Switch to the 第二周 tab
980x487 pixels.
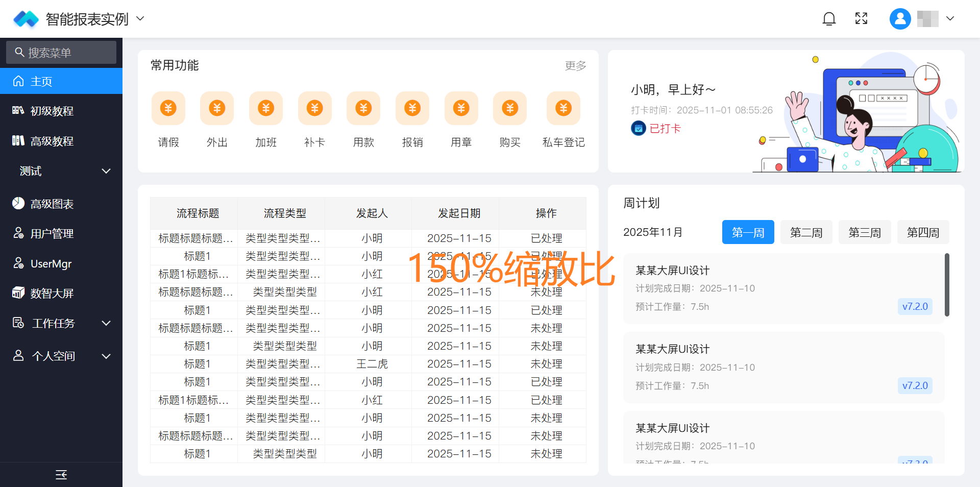point(806,232)
